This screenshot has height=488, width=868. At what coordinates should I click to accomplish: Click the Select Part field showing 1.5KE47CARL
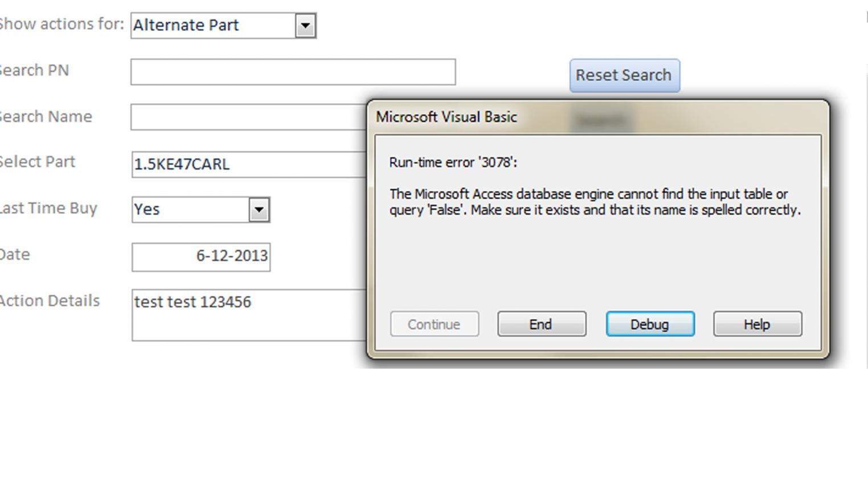pos(249,164)
